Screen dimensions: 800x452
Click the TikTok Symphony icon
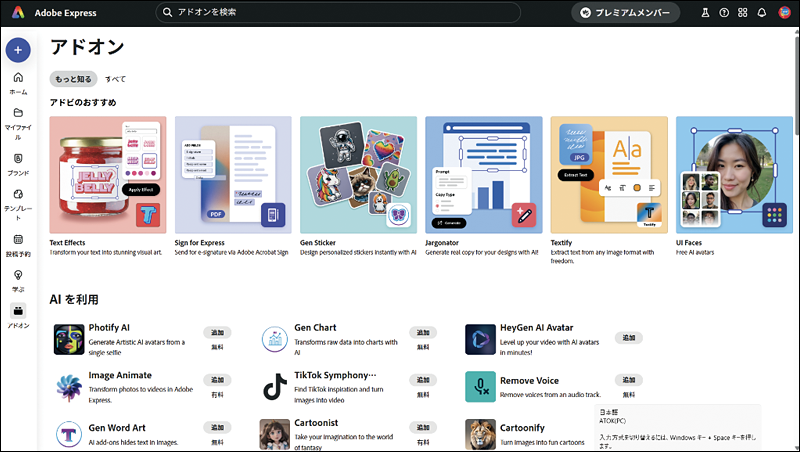pyautogui.click(x=274, y=387)
